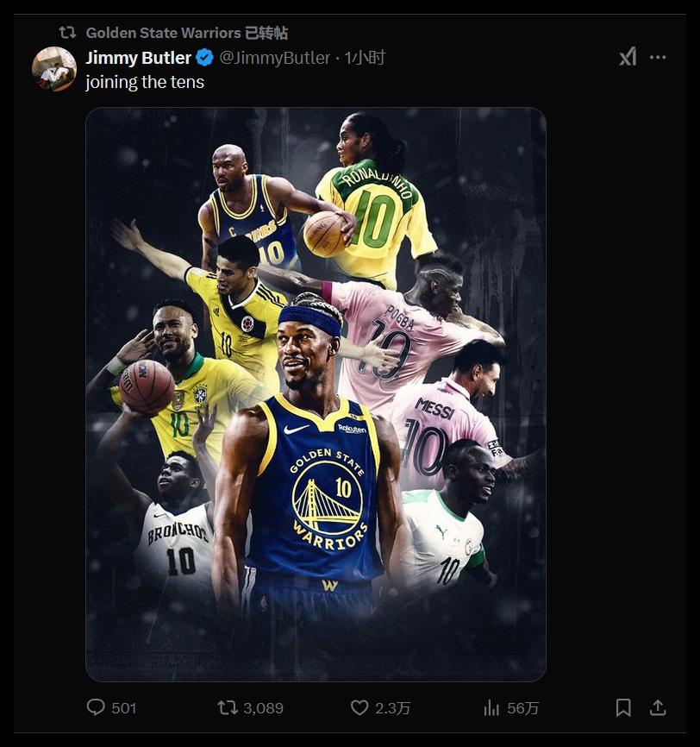Open the three-dot more options menu
Screen dimensions: 700x747
click(x=658, y=57)
